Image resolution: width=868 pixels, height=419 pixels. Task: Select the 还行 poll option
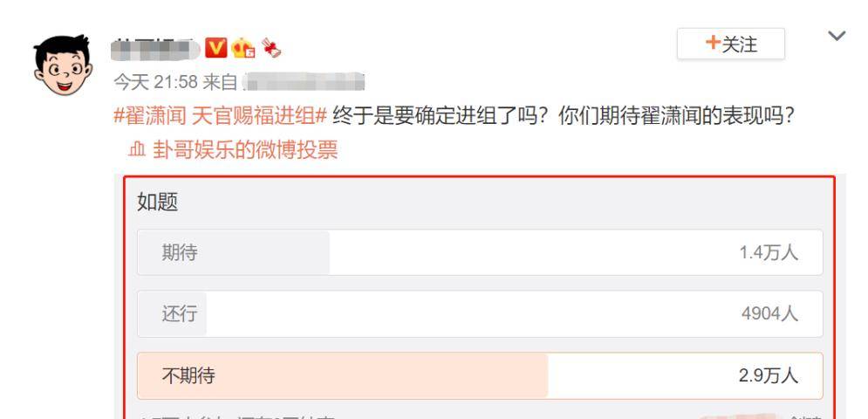point(480,313)
